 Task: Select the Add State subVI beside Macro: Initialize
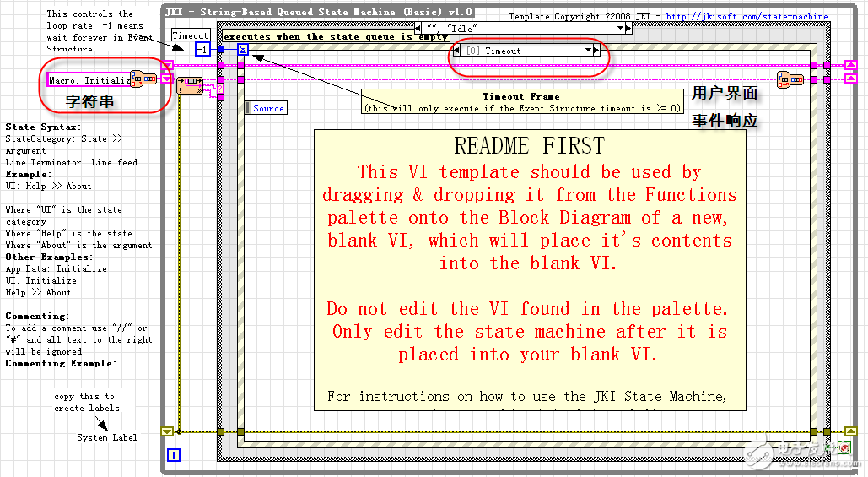144,79
